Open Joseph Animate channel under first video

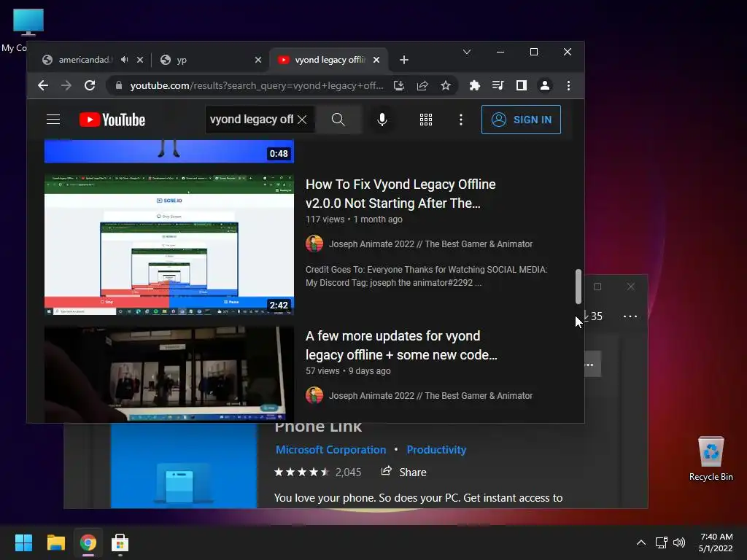tap(430, 244)
